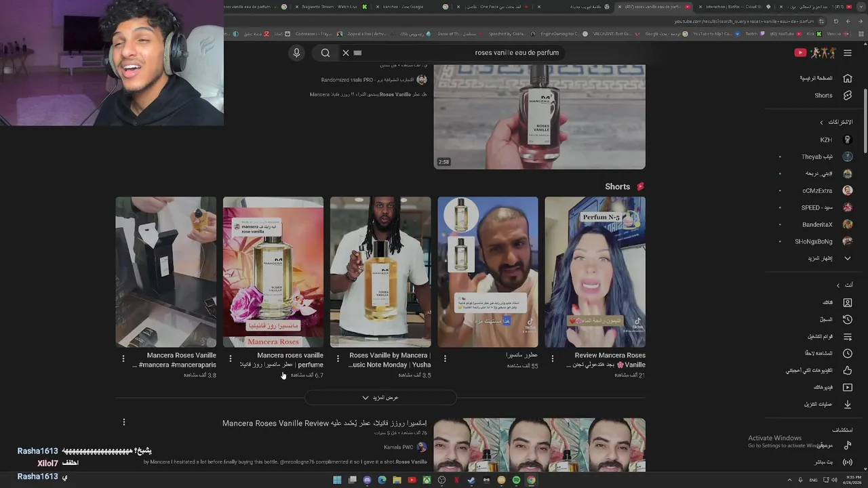The width and height of the screenshot is (868, 488).
Task: Open Downloads arrow item in sidebar
Action: (827, 405)
